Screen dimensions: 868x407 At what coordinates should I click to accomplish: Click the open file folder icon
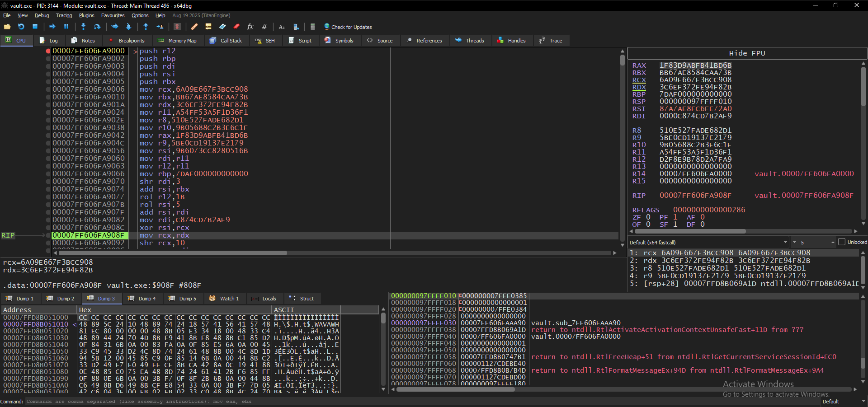(x=7, y=27)
